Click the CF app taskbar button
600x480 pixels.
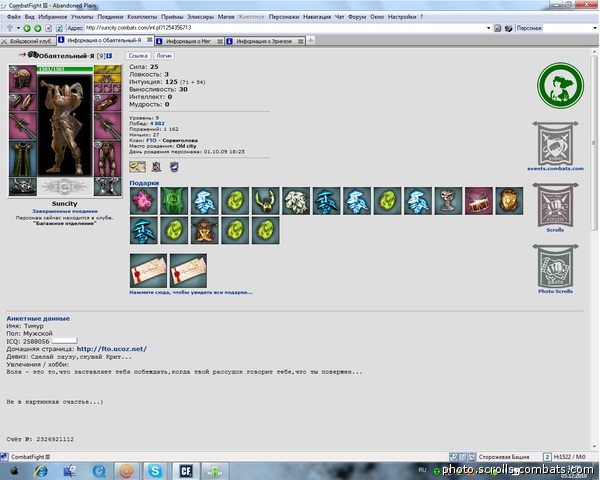(186, 471)
